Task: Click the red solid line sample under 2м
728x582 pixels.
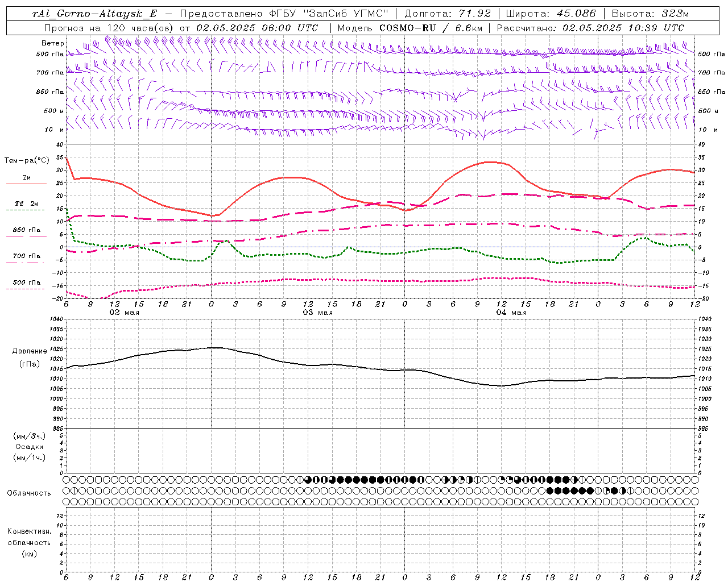Action: [26, 184]
